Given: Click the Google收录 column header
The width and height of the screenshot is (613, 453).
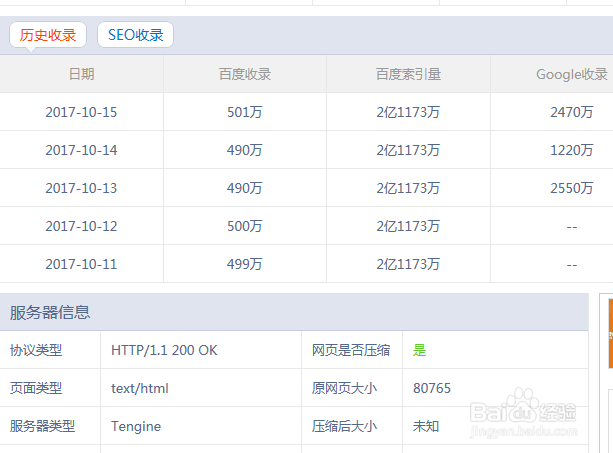Looking at the screenshot, I should coord(571,74).
